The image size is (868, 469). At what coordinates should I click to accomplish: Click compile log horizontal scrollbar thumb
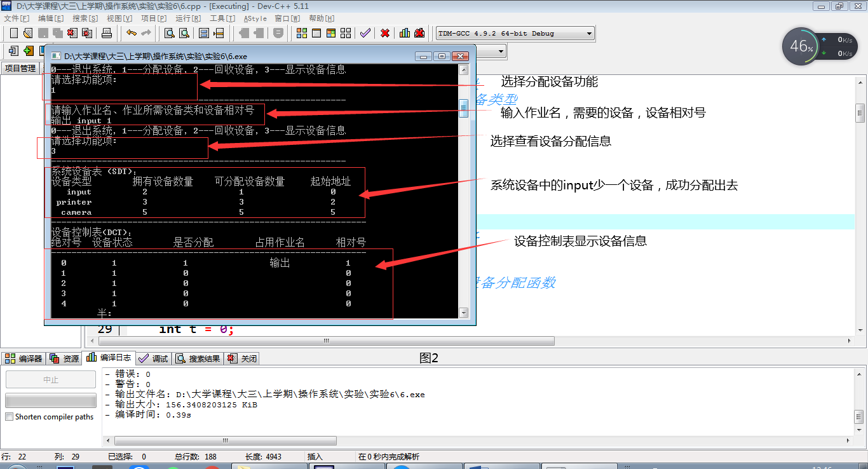[226, 440]
